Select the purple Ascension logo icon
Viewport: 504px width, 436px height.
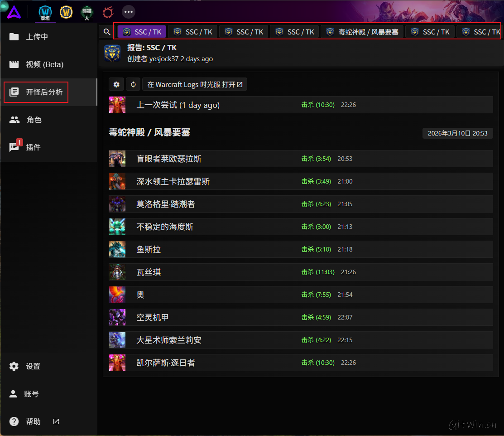click(x=14, y=12)
